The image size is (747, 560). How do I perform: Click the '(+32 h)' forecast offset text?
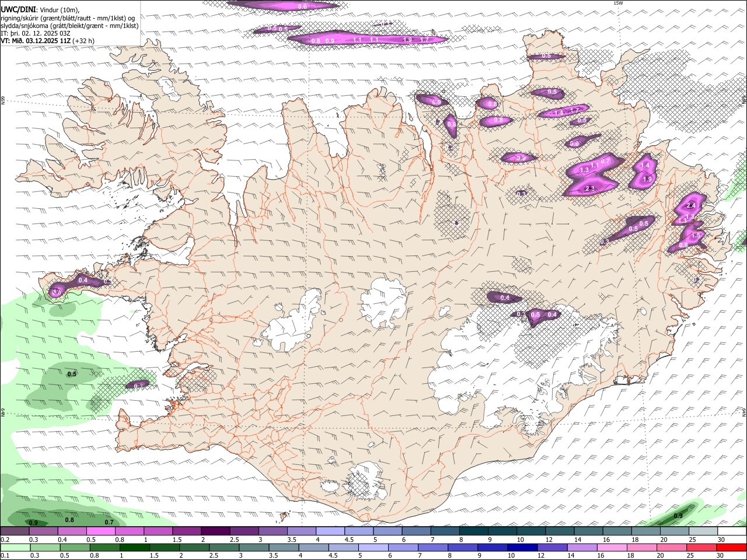[83, 41]
